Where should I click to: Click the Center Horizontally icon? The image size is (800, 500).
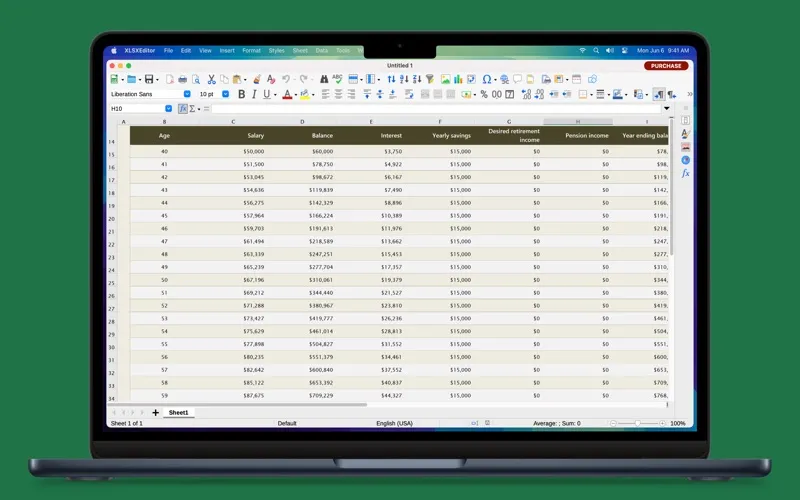(x=338, y=94)
